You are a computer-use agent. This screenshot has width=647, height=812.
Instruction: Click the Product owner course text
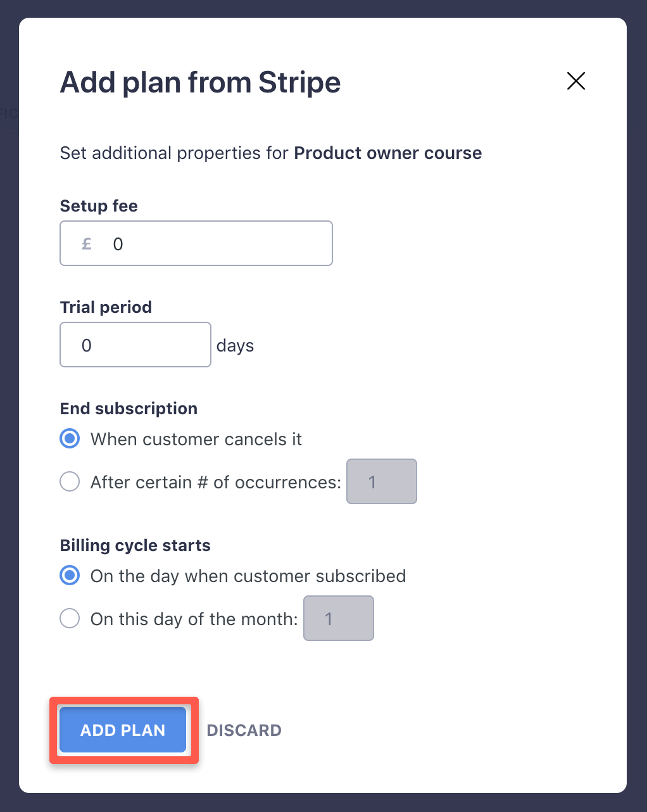[x=387, y=153]
